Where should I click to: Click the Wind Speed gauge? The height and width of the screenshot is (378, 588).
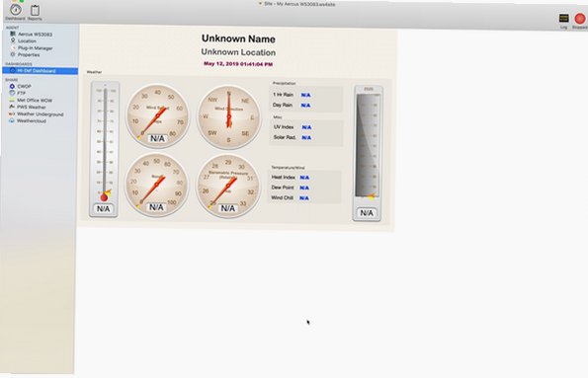point(157,115)
